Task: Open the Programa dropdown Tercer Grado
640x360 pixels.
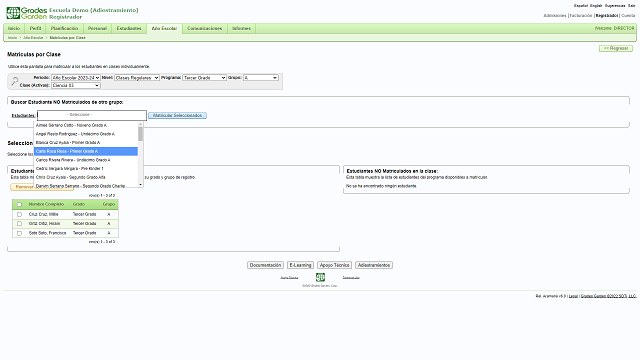Action: (204, 78)
